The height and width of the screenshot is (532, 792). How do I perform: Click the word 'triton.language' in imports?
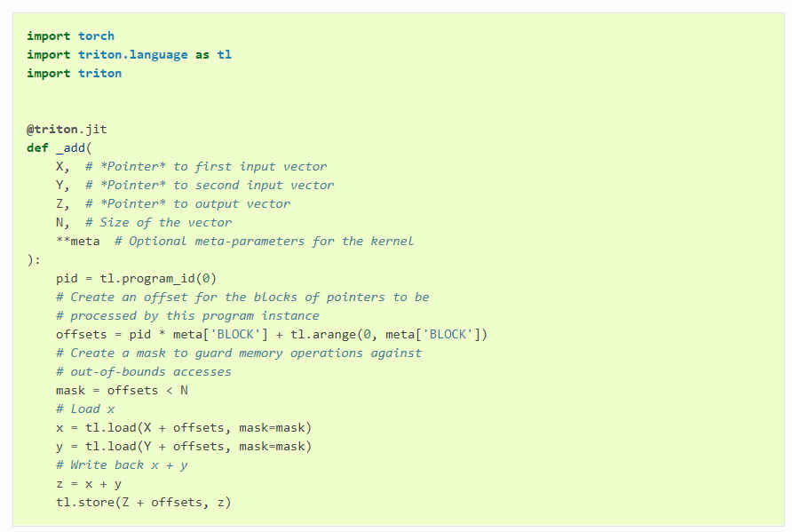(133, 54)
